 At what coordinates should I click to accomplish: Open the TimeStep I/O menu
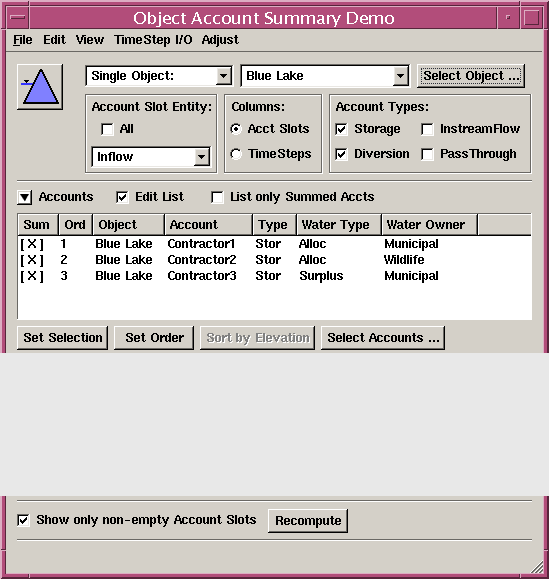pos(153,40)
